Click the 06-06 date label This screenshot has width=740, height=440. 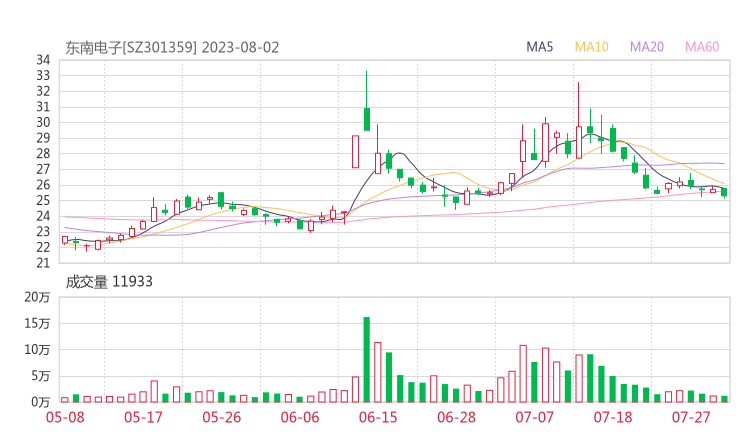point(300,417)
